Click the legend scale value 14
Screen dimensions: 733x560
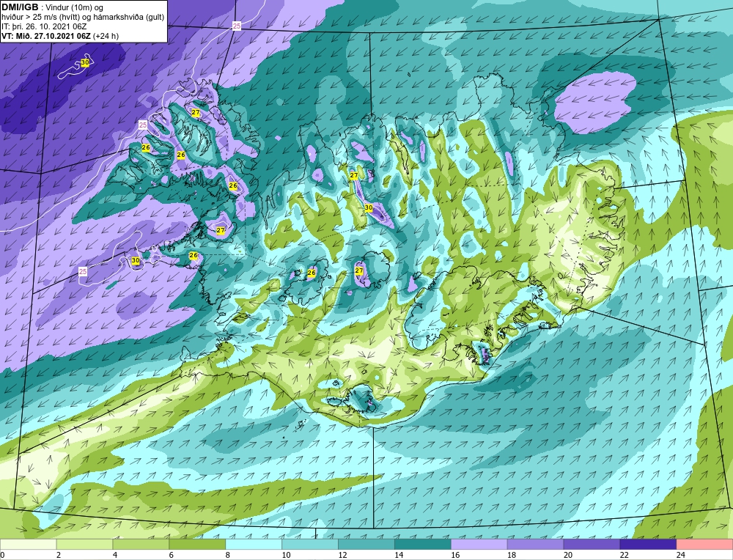pyautogui.click(x=399, y=555)
